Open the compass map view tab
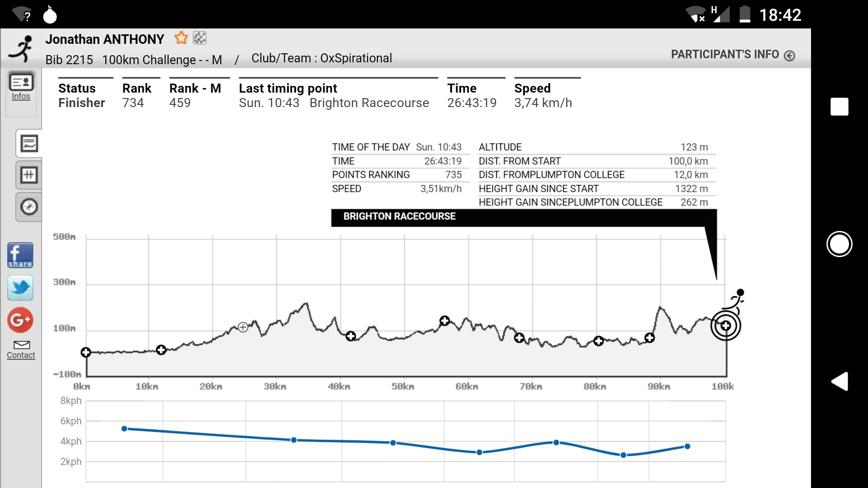This screenshot has height=488, width=868. click(29, 207)
